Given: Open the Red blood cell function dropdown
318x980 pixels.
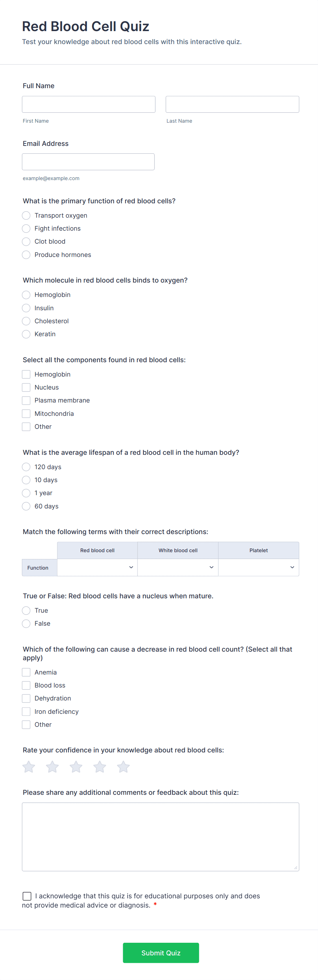Looking at the screenshot, I should click(97, 567).
